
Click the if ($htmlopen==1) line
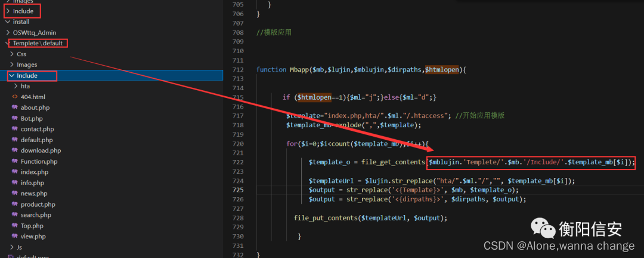click(x=360, y=97)
